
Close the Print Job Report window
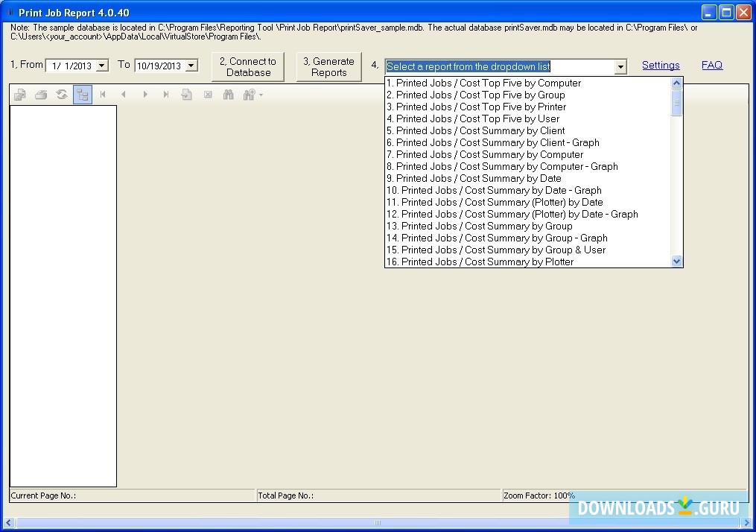[743, 12]
